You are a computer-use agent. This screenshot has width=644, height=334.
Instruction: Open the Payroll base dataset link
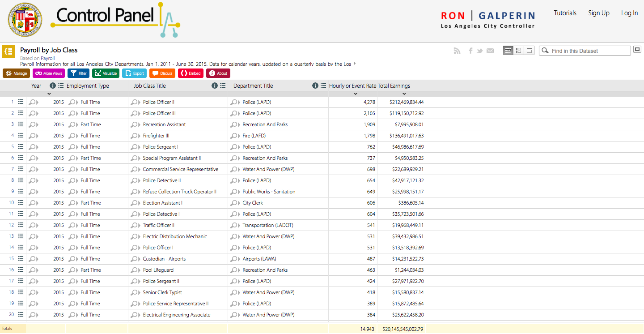pyautogui.click(x=48, y=58)
